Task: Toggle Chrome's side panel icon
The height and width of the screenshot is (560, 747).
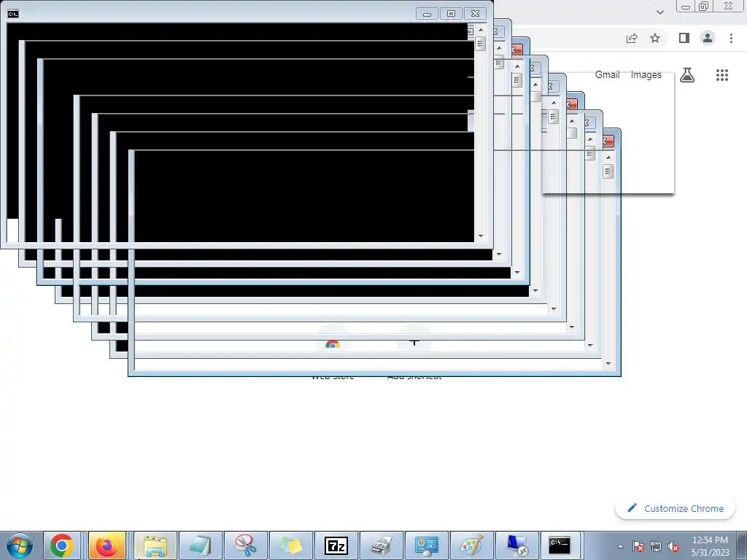Action: click(684, 38)
